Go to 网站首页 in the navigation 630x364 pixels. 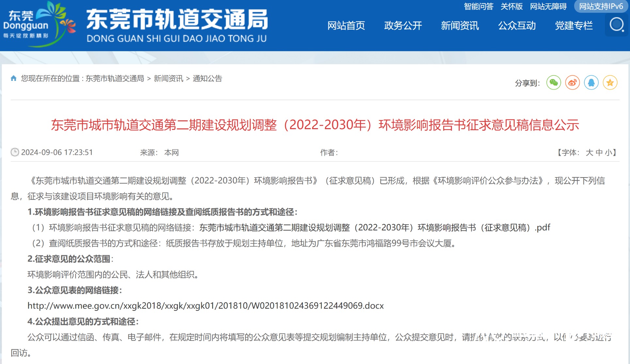[x=346, y=25]
